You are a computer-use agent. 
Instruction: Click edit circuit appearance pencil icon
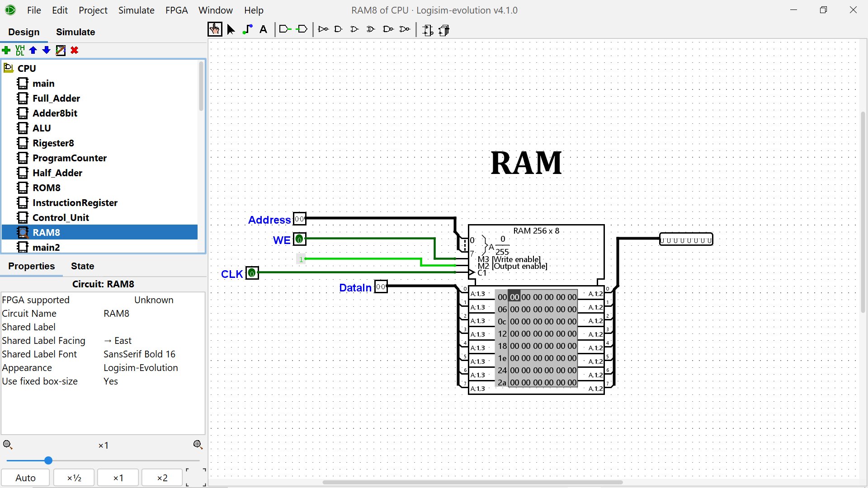point(61,50)
